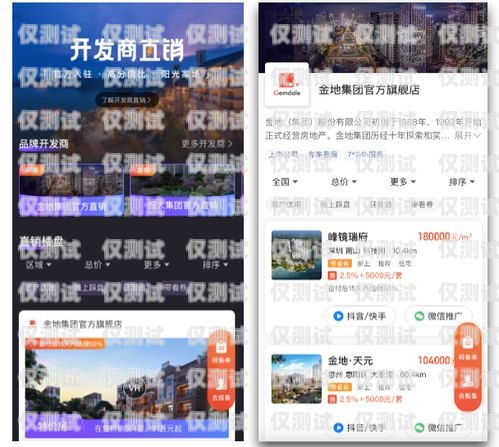Tap the 金地·天元 listing title
Image resolution: width=499 pixels, height=447 pixels.
350,361
